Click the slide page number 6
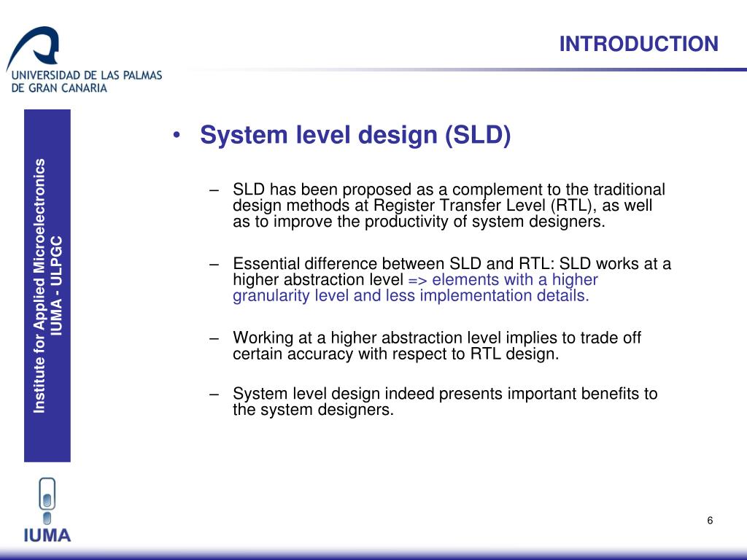The width and height of the screenshot is (747, 560). click(x=710, y=521)
